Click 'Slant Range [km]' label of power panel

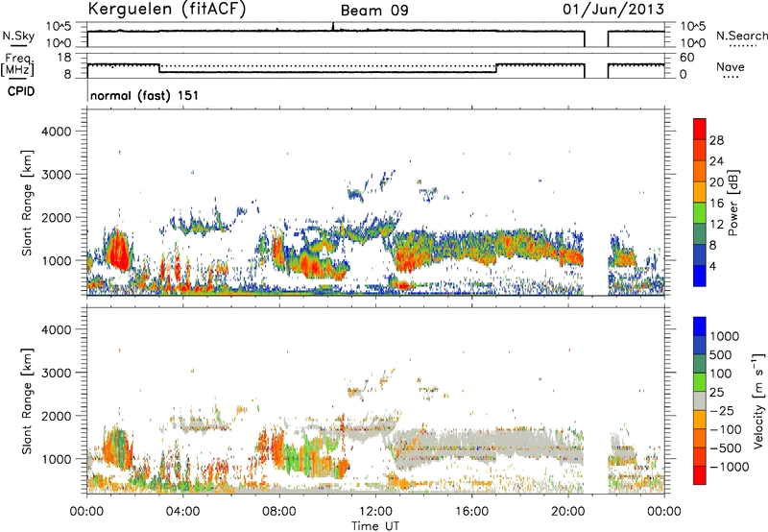pos(27,203)
